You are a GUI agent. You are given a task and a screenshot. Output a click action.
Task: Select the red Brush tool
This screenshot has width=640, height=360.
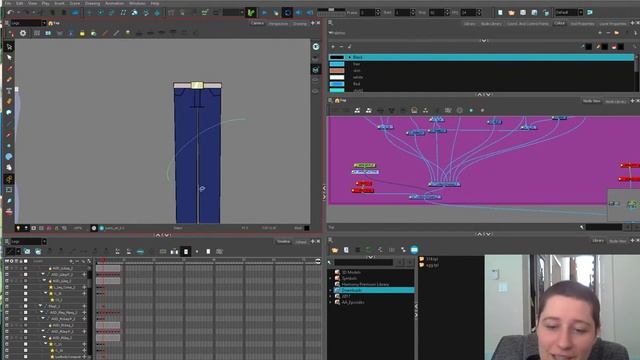9,69
